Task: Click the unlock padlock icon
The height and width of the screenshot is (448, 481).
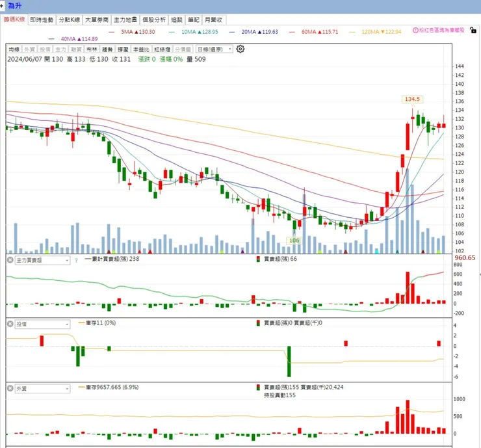Action: point(473,30)
